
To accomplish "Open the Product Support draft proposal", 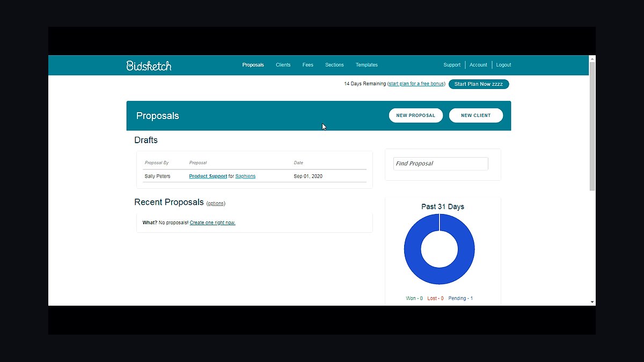I will point(208,176).
